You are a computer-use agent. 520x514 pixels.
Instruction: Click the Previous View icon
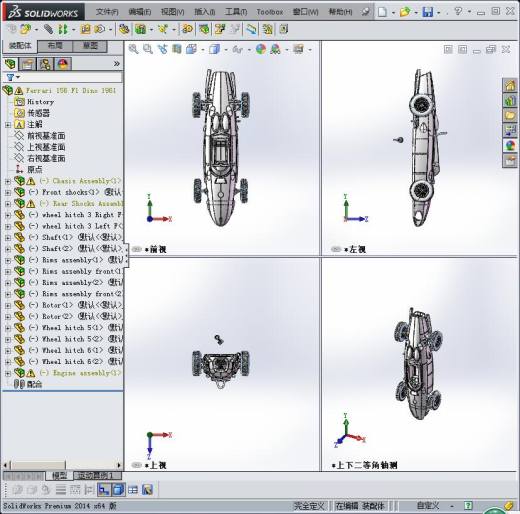pyautogui.click(x=162, y=49)
